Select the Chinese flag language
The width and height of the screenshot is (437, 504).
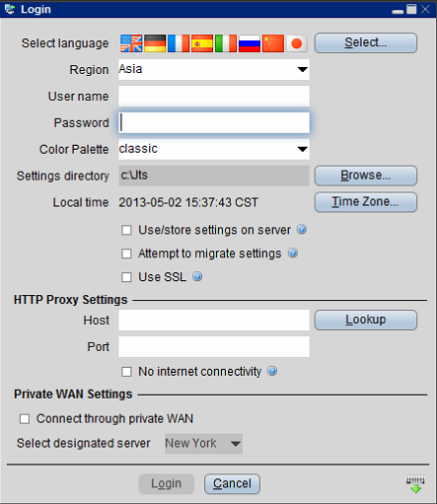click(x=273, y=43)
